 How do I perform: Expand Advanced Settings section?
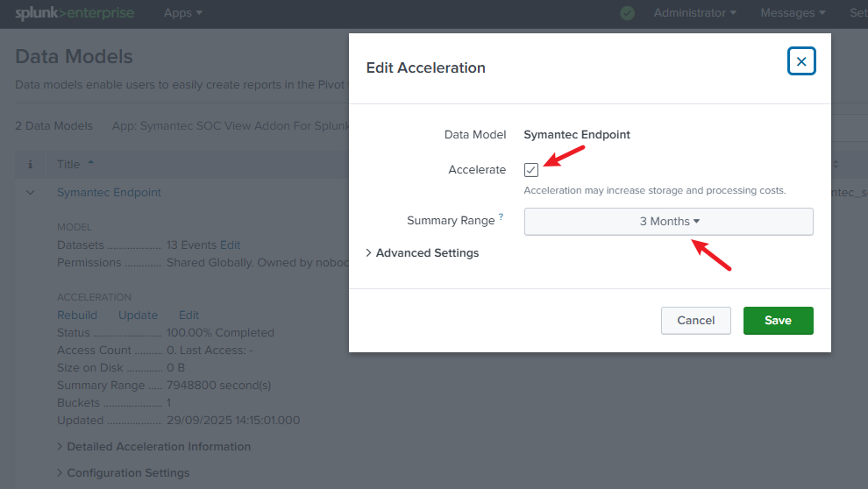422,253
